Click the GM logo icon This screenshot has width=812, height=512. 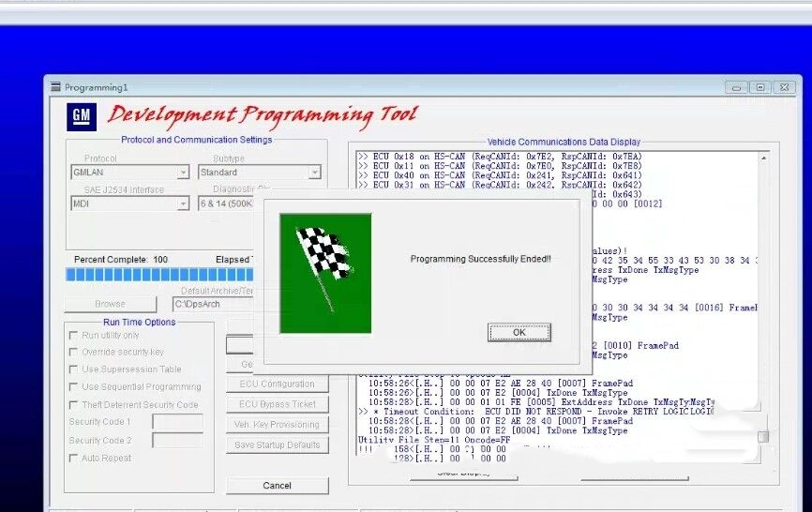[x=82, y=116]
